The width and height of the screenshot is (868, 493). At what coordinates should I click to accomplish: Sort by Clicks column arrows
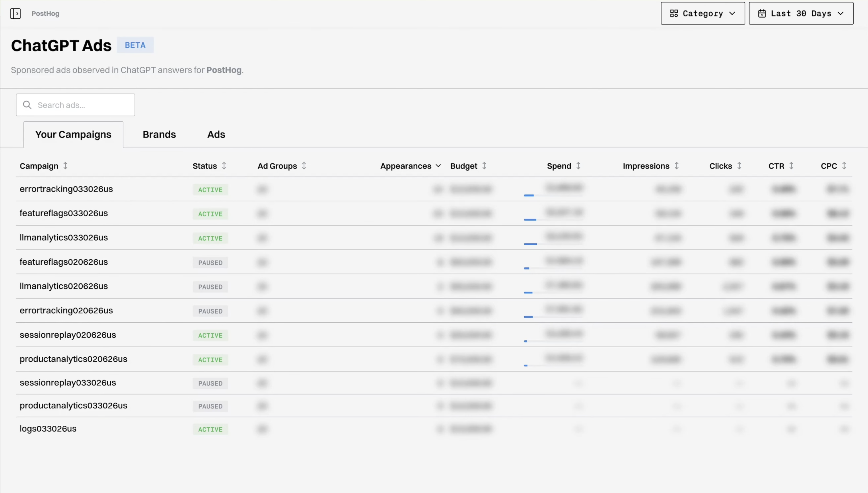coord(739,166)
